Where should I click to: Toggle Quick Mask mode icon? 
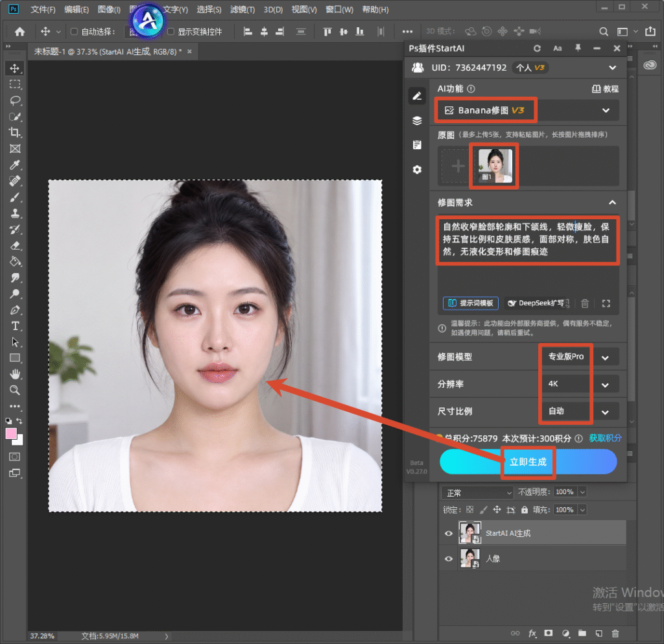(15, 457)
